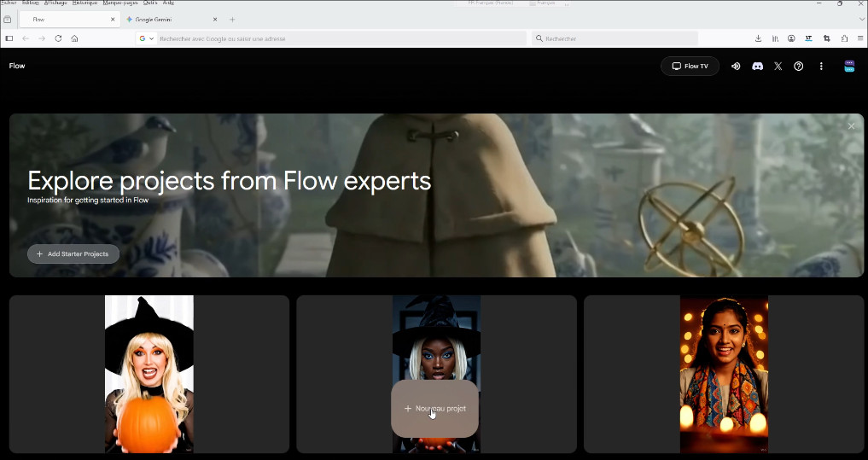This screenshot has width=868, height=460.
Task: Click Add Starter Projects button
Action: 73,254
